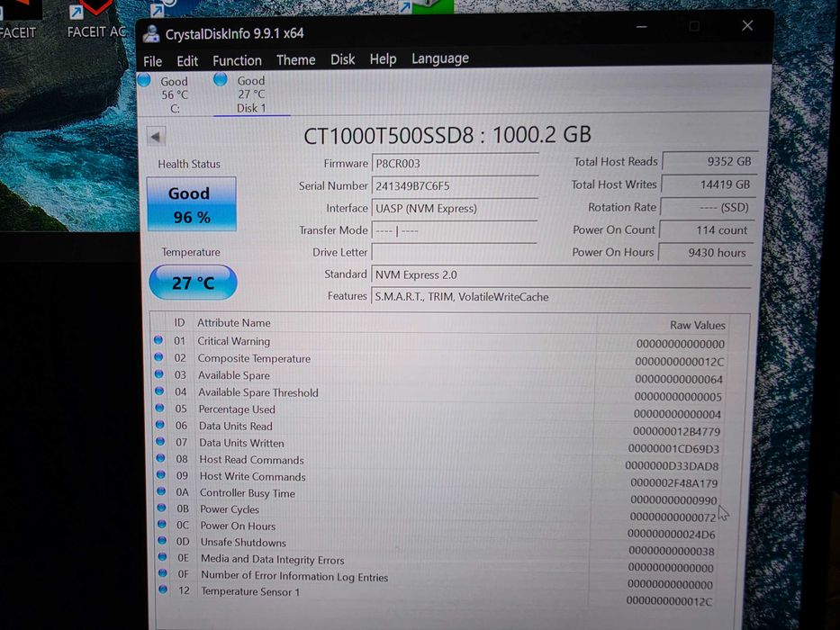This screenshot has width=840, height=630.
Task: Click raw value 0000002F48A179
Action: (x=673, y=483)
